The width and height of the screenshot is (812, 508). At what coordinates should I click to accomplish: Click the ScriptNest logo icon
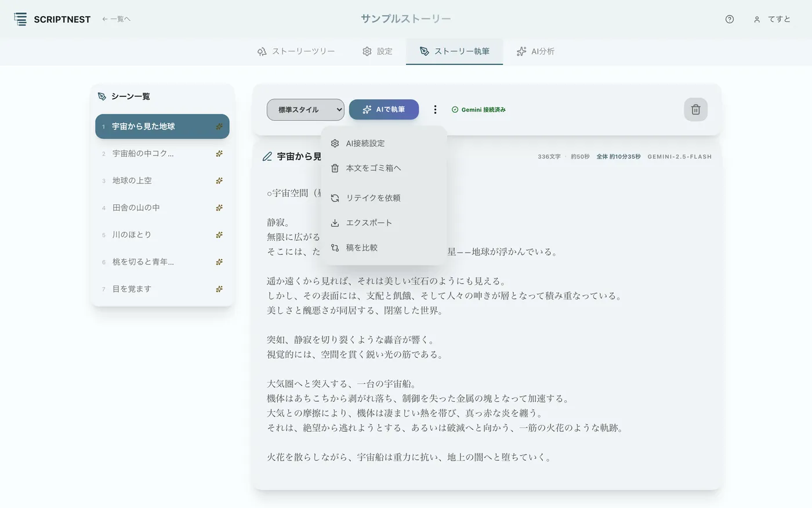click(20, 19)
